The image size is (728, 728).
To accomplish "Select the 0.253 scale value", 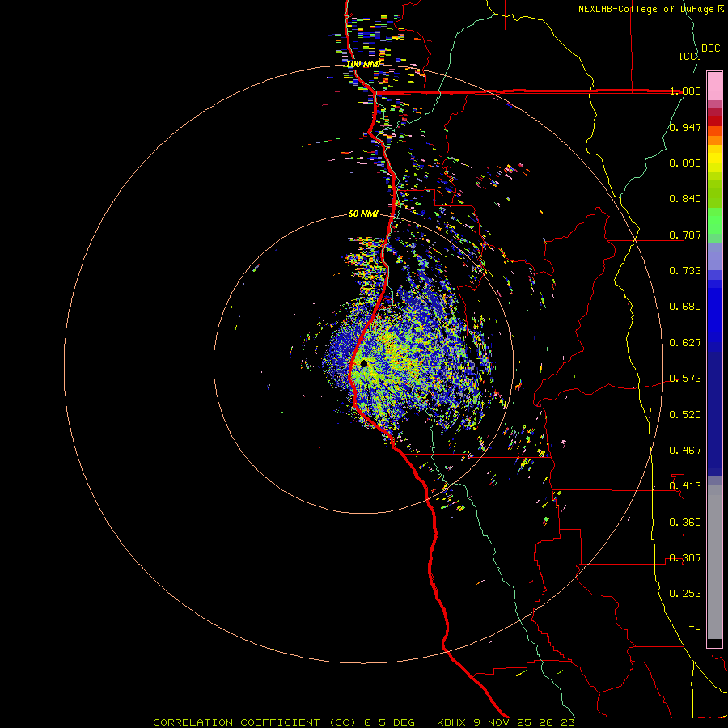I will pos(685,594).
